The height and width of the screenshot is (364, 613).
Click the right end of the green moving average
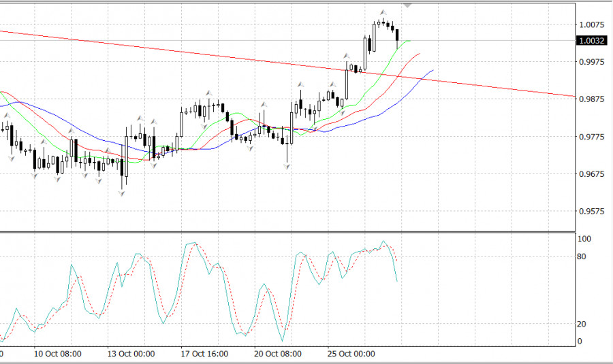409,41
